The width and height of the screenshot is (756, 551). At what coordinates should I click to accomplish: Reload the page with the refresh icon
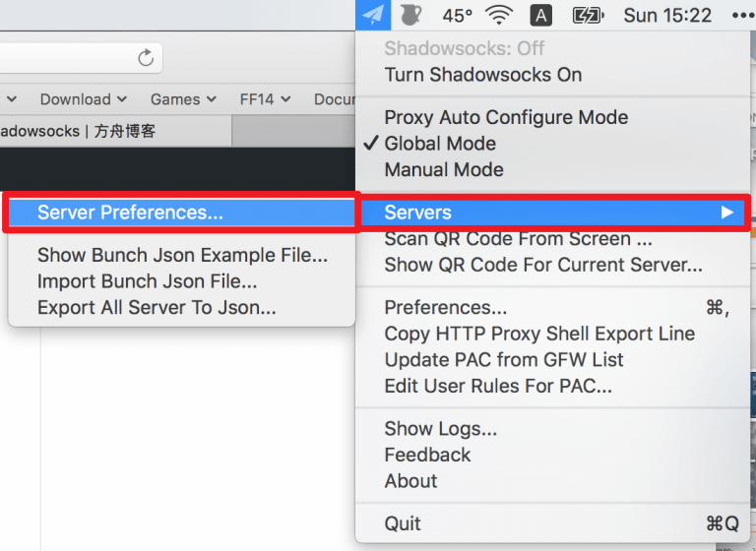[146, 58]
